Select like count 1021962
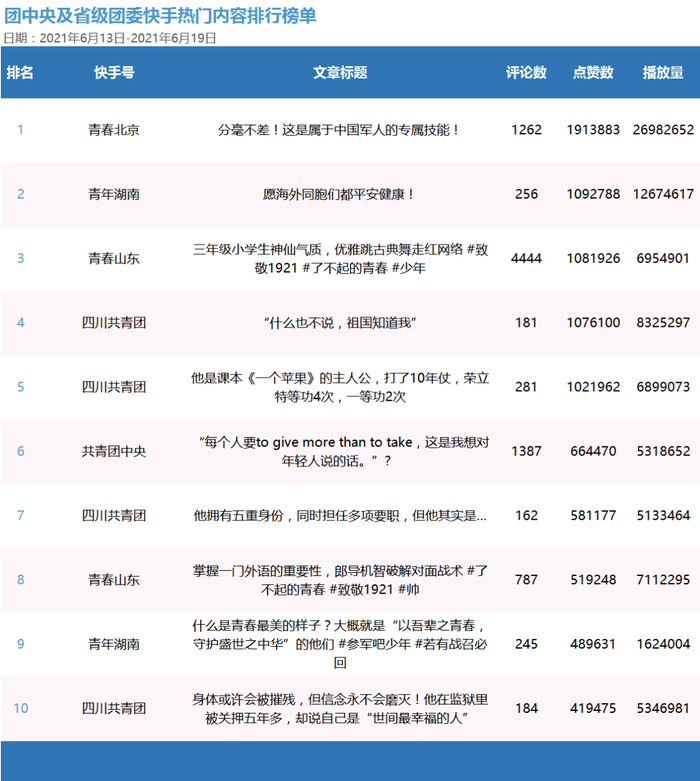The image size is (700, 781). tap(593, 387)
